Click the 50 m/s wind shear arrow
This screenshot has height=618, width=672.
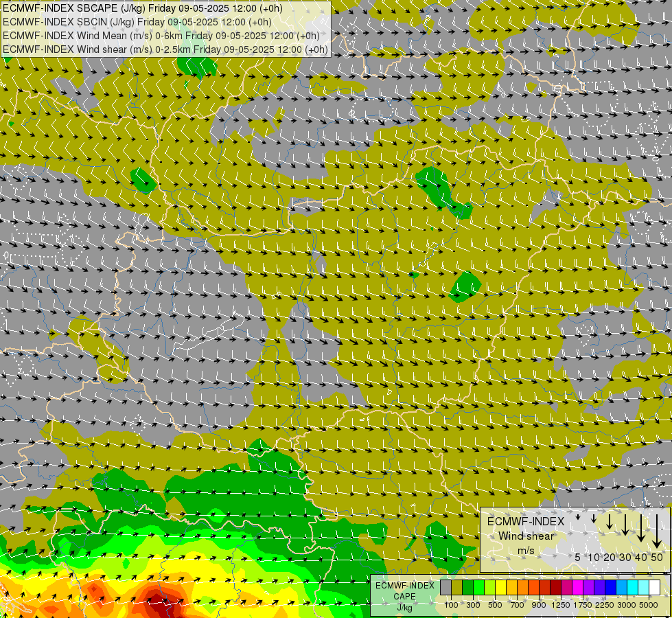(657, 531)
